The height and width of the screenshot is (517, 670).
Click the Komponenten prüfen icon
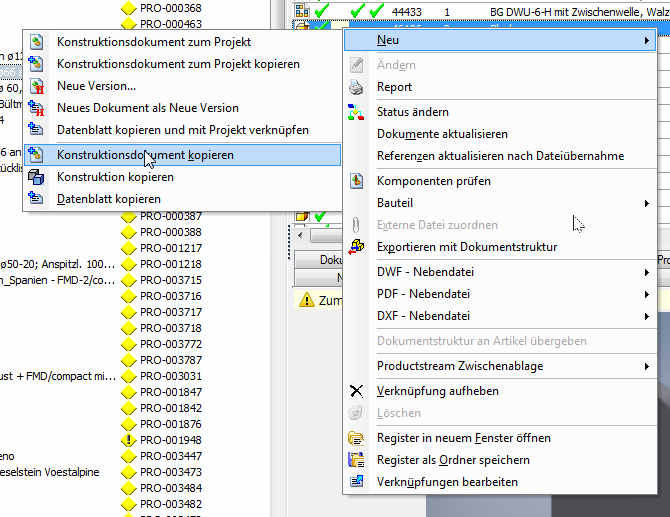pos(357,181)
